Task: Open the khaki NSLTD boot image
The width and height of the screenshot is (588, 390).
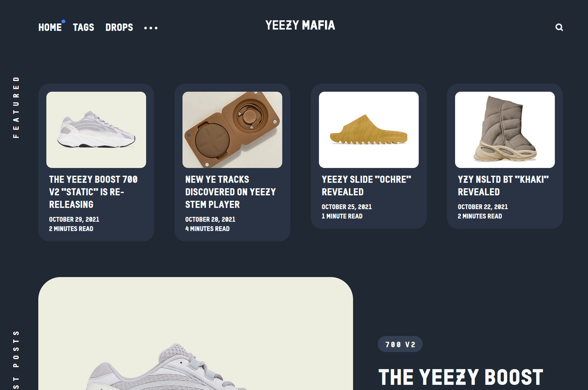Action: point(505,130)
